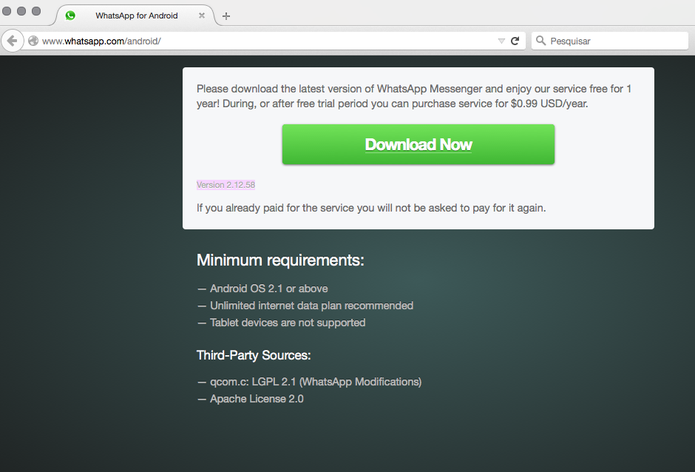Click the 'Please download the latest version' paragraph
Image resolution: width=695 pixels, height=472 pixels.
tap(414, 96)
